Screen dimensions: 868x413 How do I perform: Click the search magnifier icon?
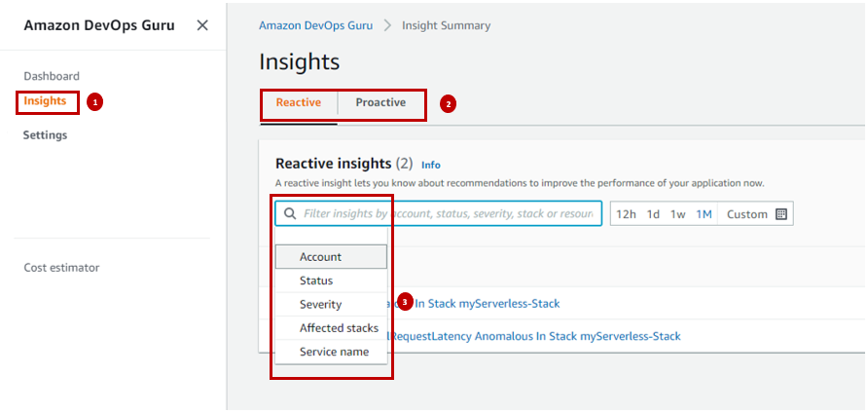click(290, 213)
